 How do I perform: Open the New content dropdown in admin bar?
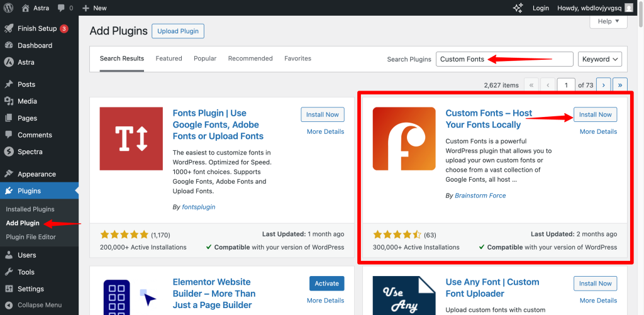(x=95, y=8)
